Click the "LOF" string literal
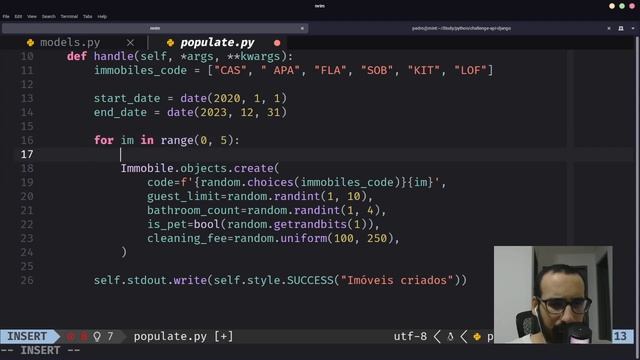Viewport: 640px width, 360px height. [x=470, y=70]
